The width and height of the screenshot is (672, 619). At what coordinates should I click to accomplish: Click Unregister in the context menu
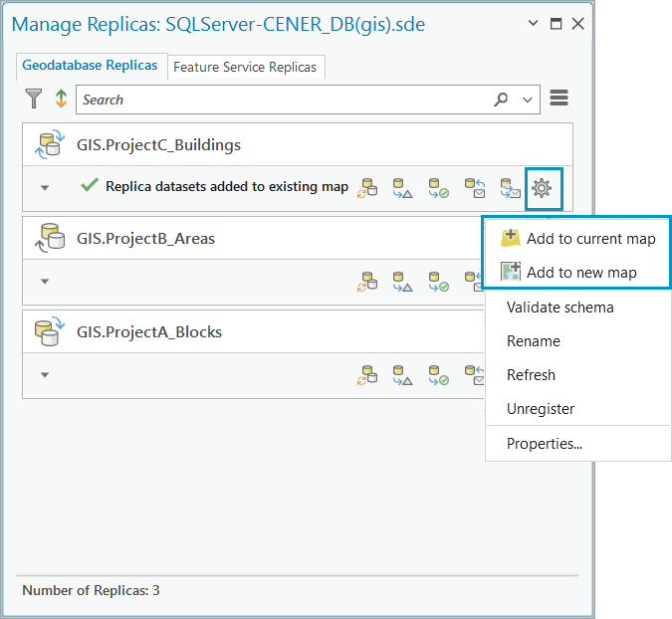pos(540,409)
